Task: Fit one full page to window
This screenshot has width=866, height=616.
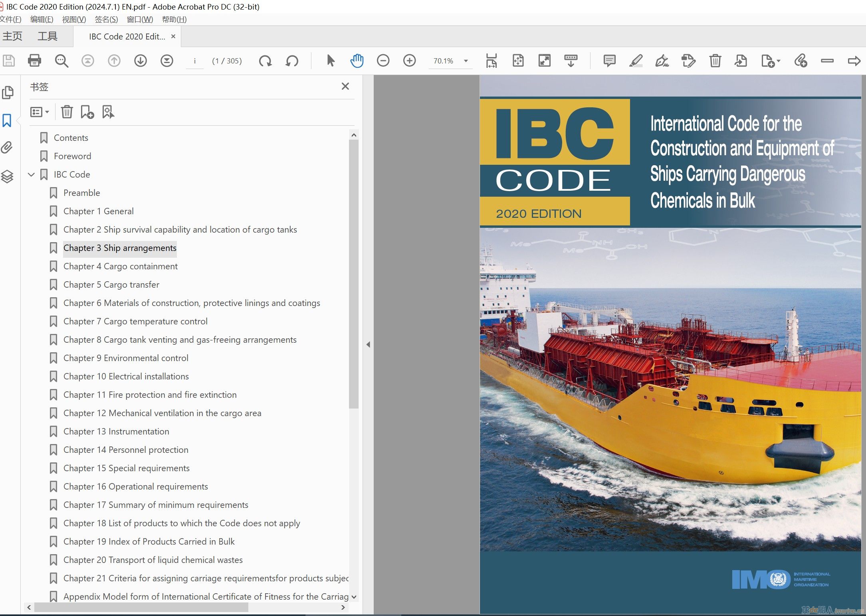Action: [x=518, y=61]
